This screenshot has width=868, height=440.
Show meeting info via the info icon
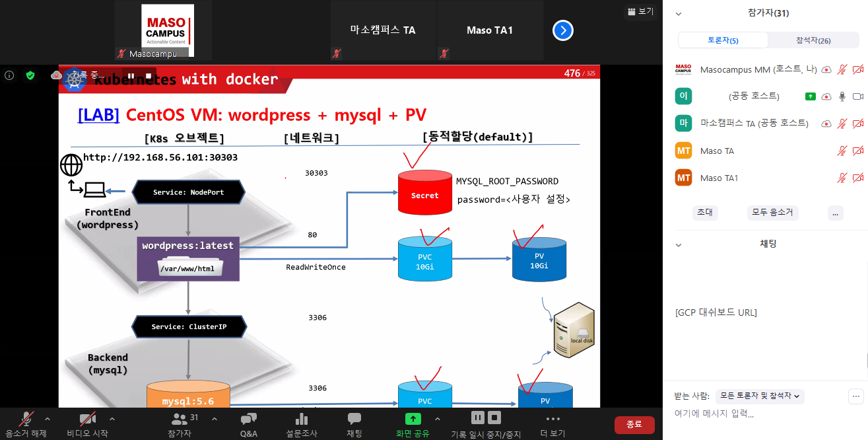point(9,75)
